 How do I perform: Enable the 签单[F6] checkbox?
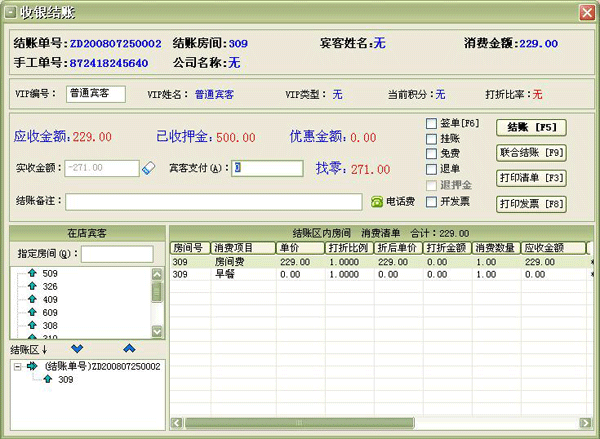[x=431, y=123]
